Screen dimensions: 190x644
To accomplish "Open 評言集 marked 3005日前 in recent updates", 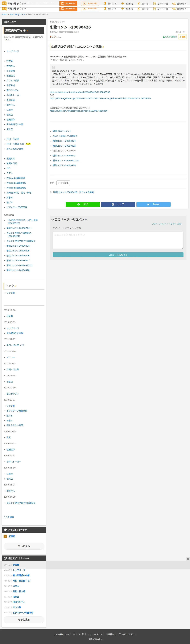I will pos(16,565).
